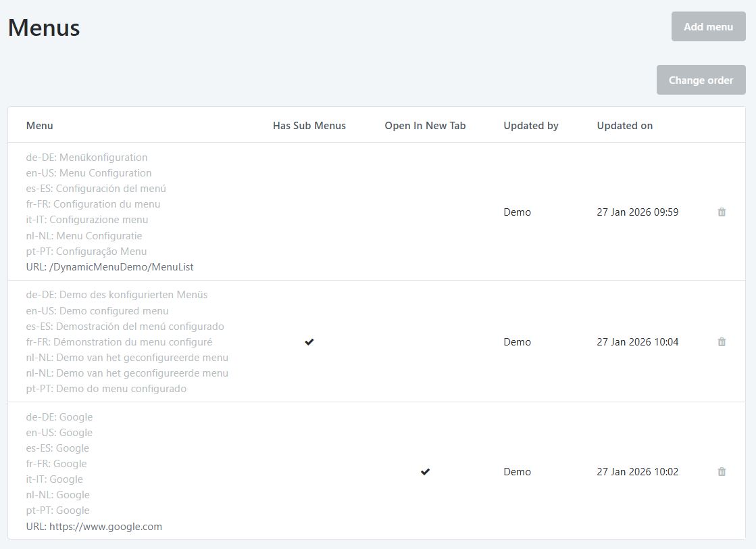
Task: Click URL: /DynamicMenuDemo/MenuList
Action: tap(109, 267)
